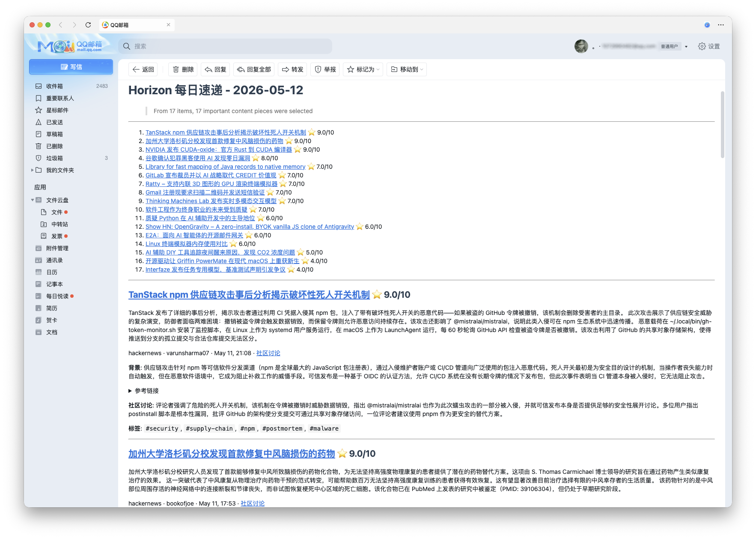Click the browser forward arrow
The width and height of the screenshot is (756, 539).
coord(74,25)
